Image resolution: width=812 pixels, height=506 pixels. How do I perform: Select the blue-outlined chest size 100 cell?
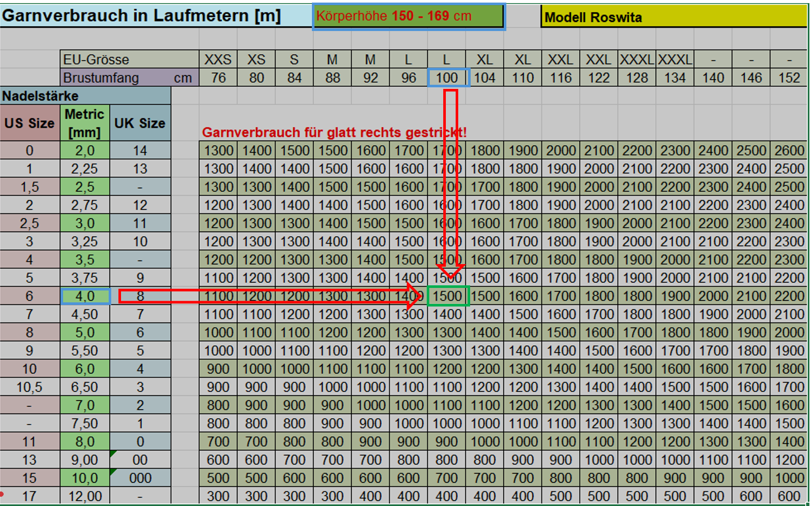pos(448,78)
